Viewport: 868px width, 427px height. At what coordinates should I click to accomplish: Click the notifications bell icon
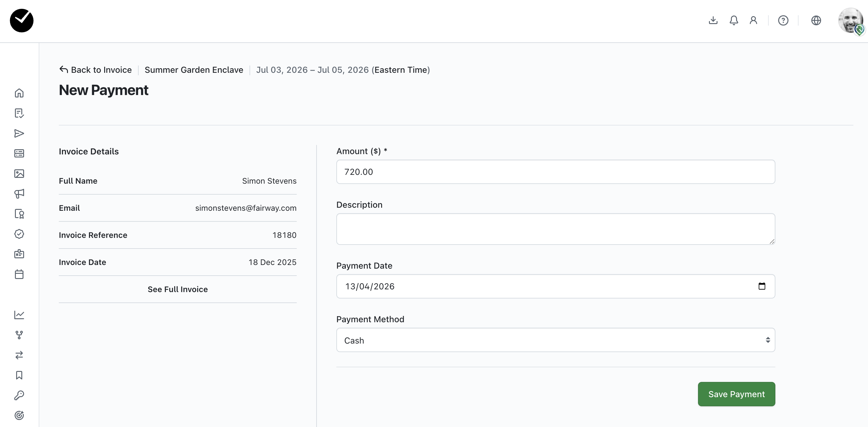point(734,20)
